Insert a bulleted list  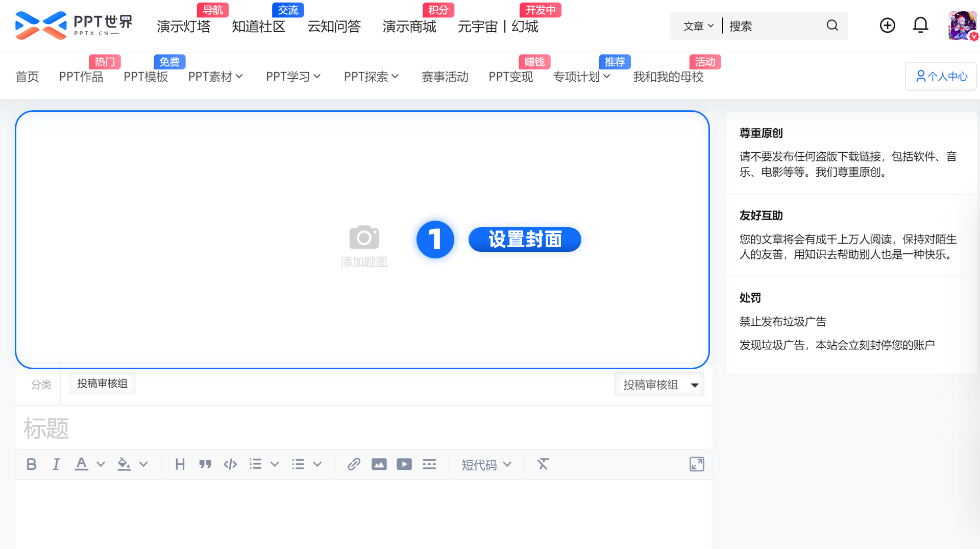[x=298, y=464]
